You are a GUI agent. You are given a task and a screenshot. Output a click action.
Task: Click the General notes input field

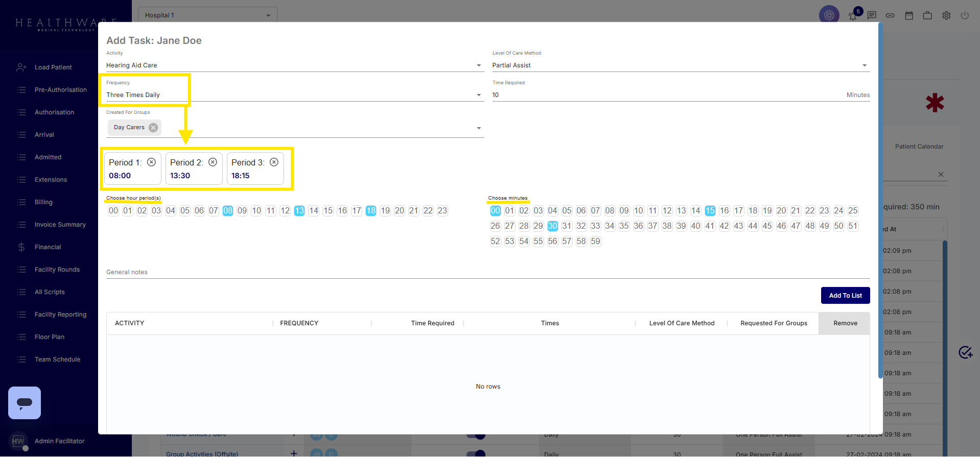pos(487,272)
